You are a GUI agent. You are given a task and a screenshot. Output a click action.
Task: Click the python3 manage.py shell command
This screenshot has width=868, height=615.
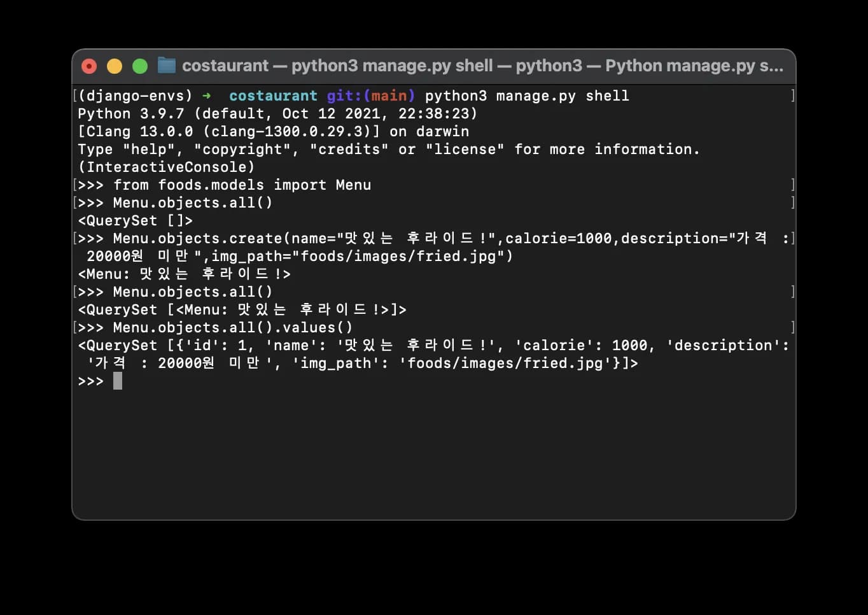pos(527,96)
